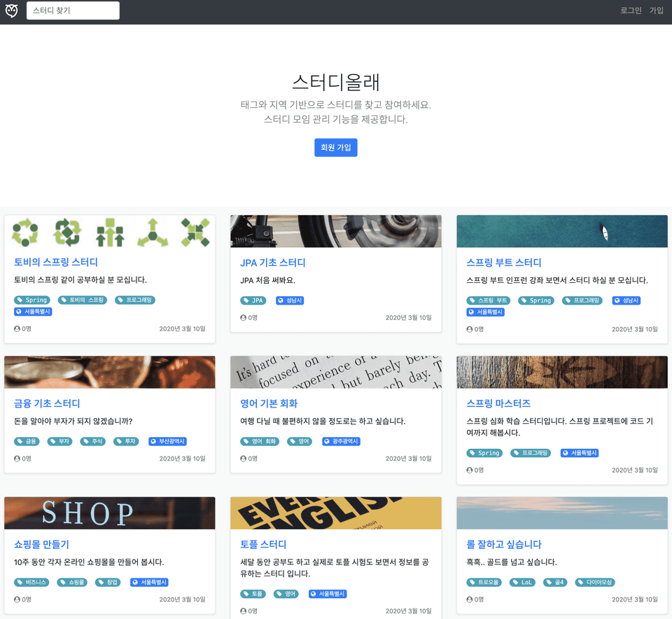Select the 프로그래밍 tag on 토비의 스프링 스터디
672x619 pixels.
tap(135, 300)
